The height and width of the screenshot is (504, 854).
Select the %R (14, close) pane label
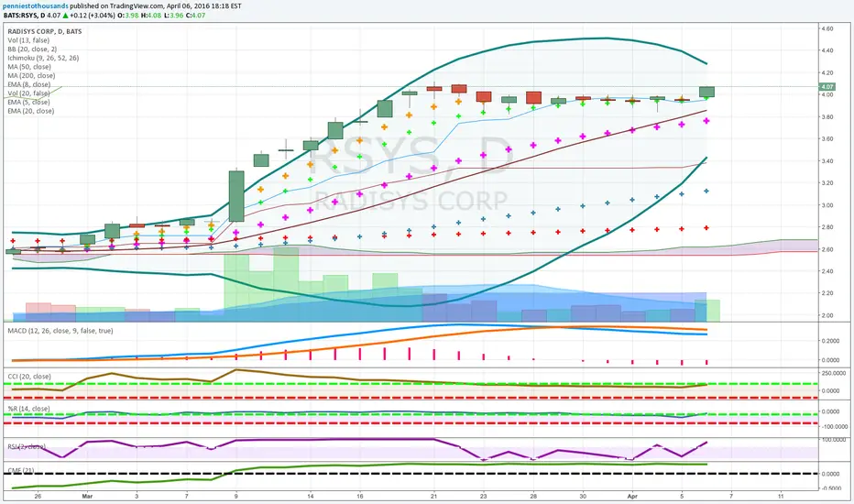(x=29, y=409)
